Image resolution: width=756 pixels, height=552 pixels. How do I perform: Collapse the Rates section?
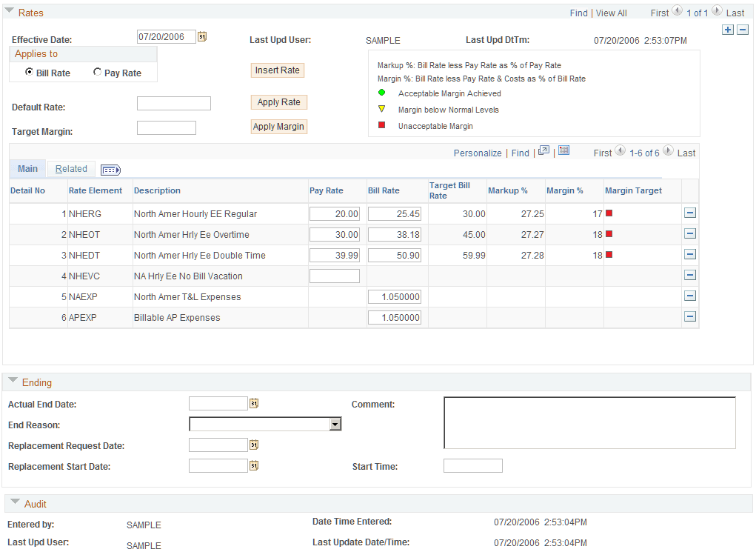9,10
